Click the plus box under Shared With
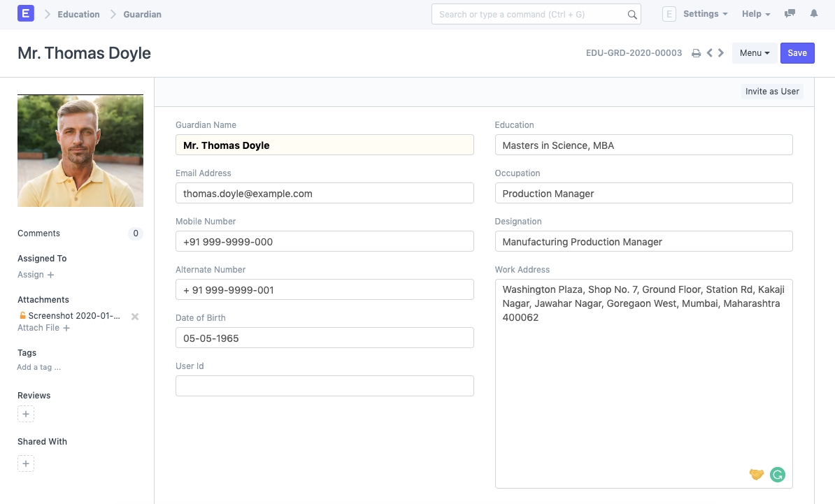Viewport: 835px width, 504px height. (26, 463)
